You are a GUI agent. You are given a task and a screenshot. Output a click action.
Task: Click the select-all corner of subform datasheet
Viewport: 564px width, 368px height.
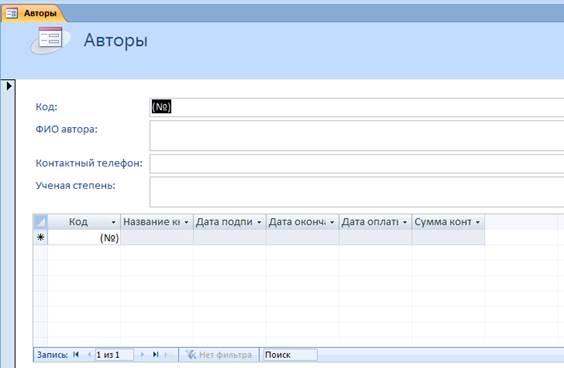tap(40, 222)
